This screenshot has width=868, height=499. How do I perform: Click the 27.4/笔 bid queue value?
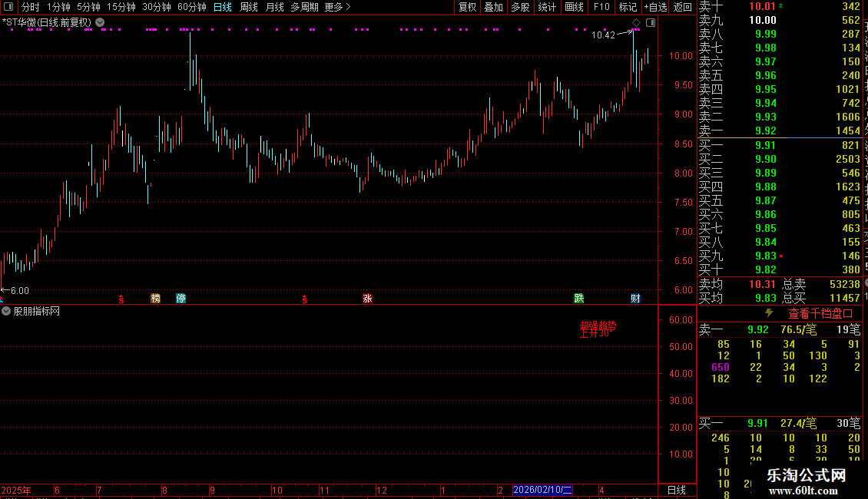click(798, 423)
